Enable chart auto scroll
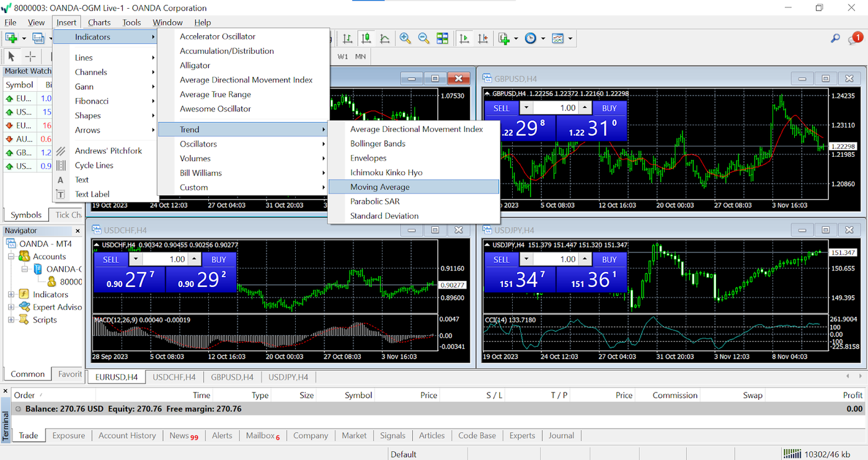The width and height of the screenshot is (868, 460). pos(464,38)
